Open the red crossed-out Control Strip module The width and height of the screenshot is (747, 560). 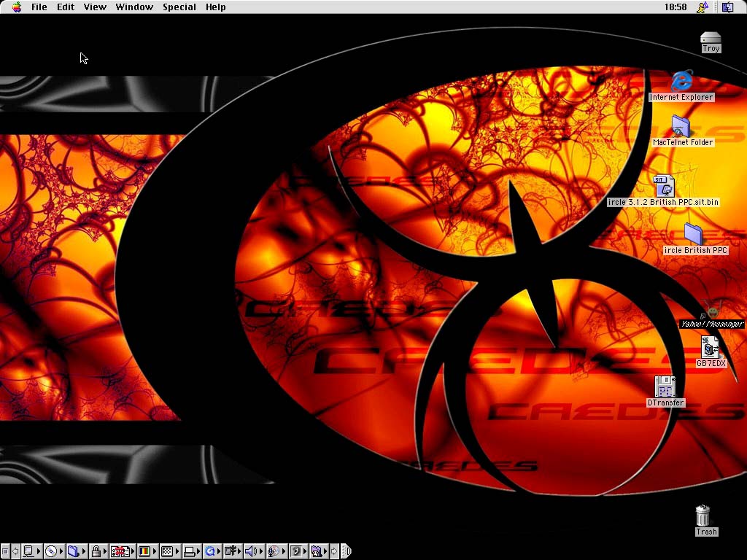[123, 551]
